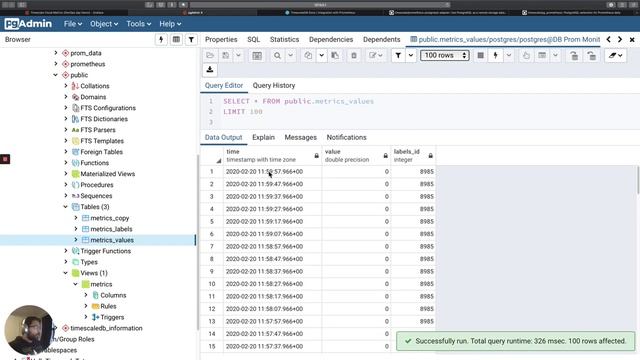
Task: Click the Execute lightning bolt icon
Action: [496, 56]
